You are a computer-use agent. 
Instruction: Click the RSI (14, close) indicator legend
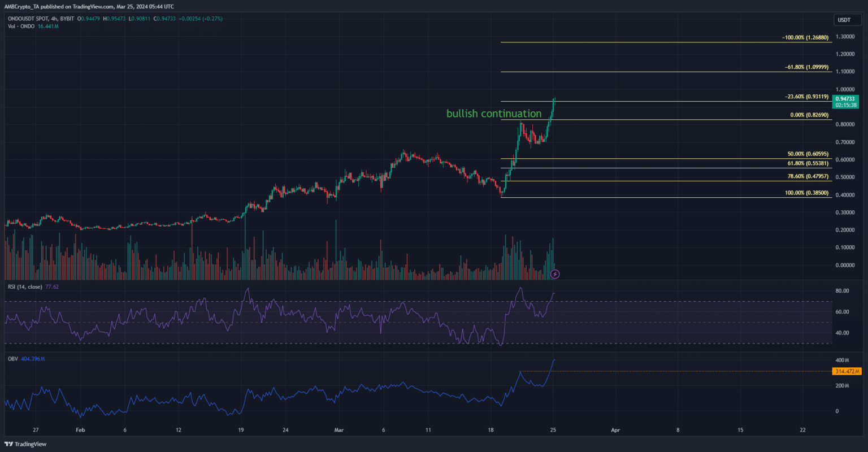pos(25,286)
